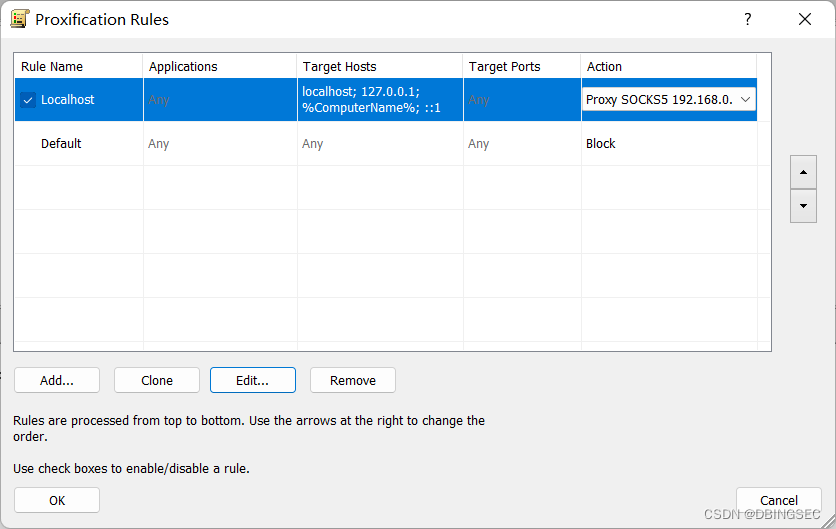Select the Default rule name
Viewport: 836px width, 529px height.
(61, 143)
